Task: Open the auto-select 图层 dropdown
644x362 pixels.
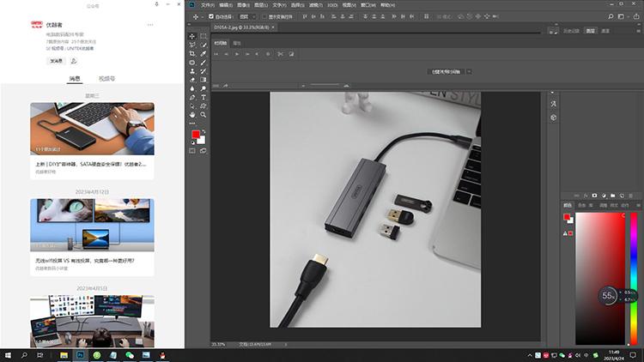Action: (246, 16)
